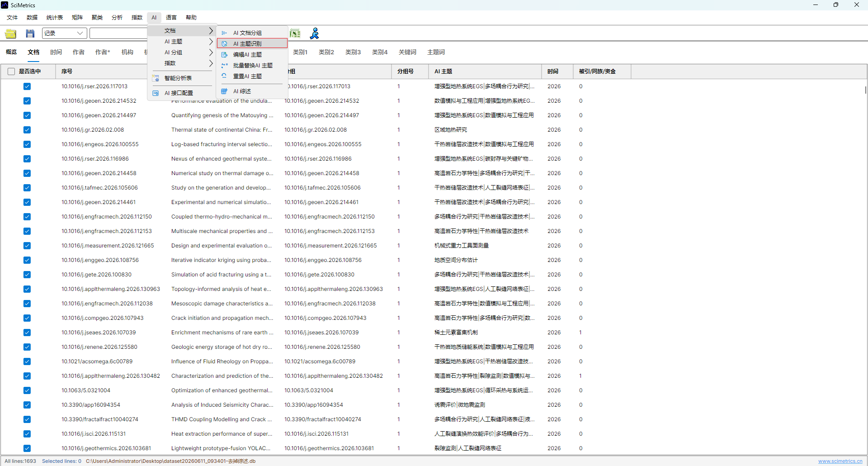Open the 聚类 menu
Image resolution: width=868 pixels, height=466 pixels.
[97, 18]
